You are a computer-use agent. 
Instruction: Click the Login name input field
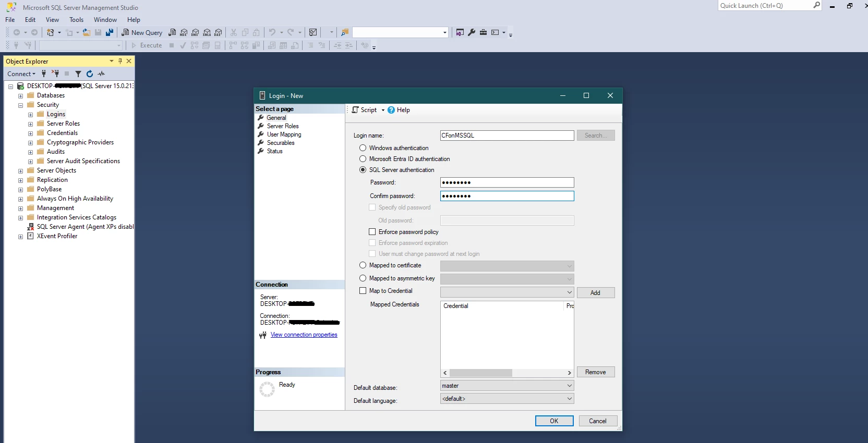pyautogui.click(x=507, y=136)
